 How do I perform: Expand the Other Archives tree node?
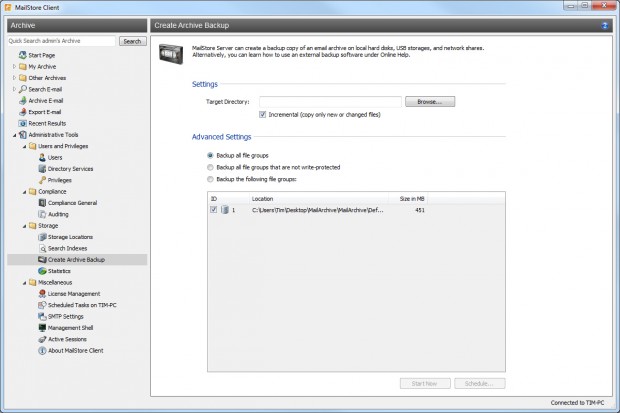(x=14, y=78)
